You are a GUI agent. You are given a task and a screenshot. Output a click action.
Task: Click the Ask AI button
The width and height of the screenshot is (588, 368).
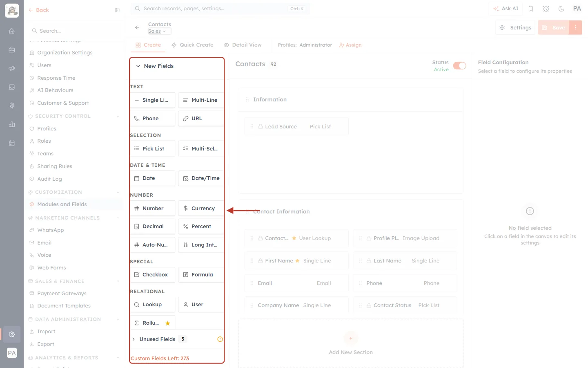[506, 9]
